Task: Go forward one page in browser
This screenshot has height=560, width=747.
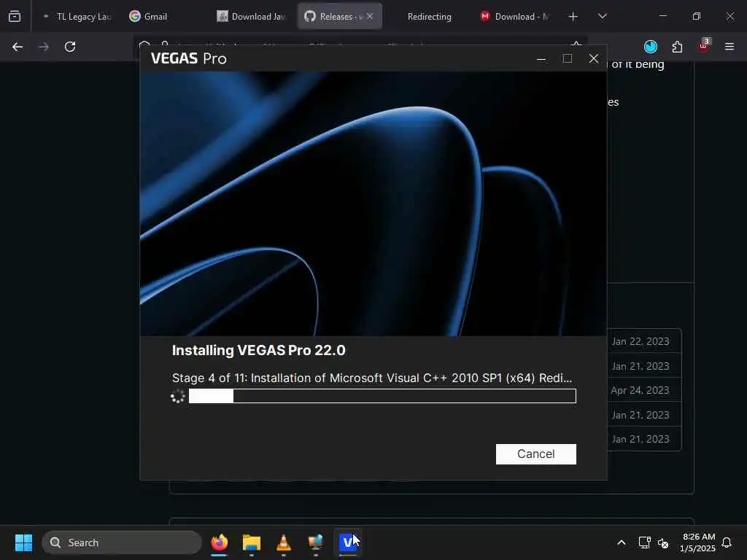Action: point(43,47)
